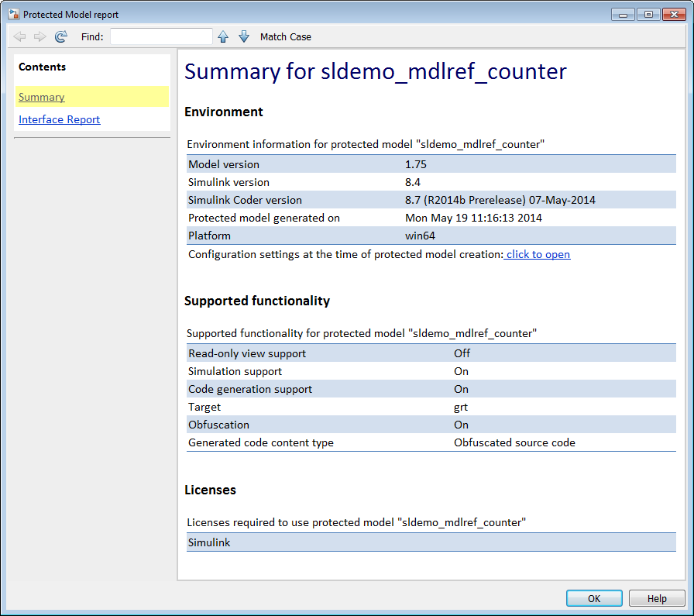Find previous match with up arrow
The height and width of the screenshot is (616, 694).
click(223, 36)
